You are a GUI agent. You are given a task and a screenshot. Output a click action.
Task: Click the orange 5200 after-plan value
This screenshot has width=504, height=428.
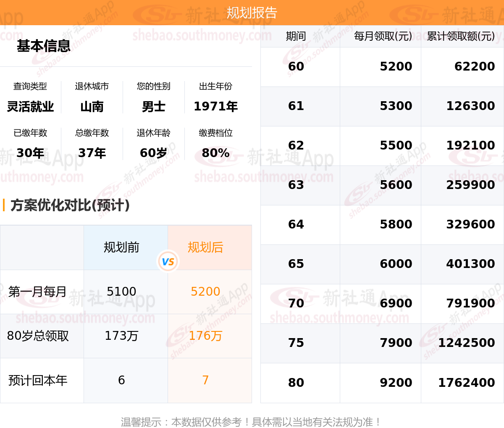tap(205, 291)
